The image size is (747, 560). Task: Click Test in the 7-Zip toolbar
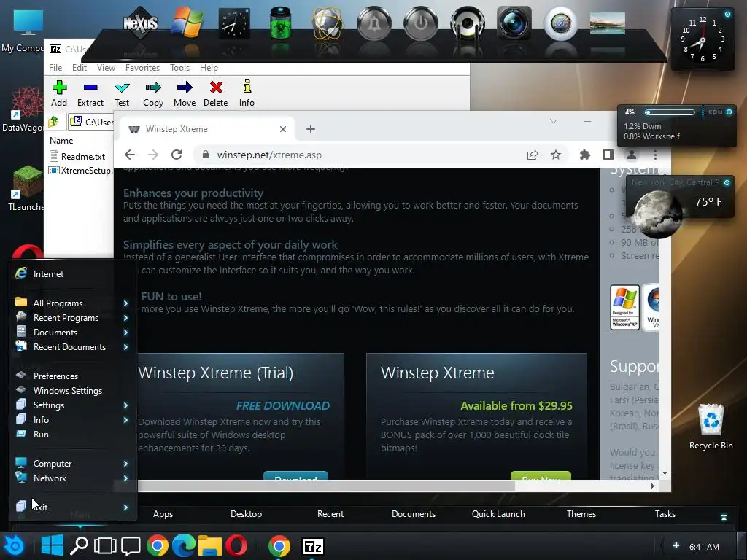pyautogui.click(x=122, y=94)
